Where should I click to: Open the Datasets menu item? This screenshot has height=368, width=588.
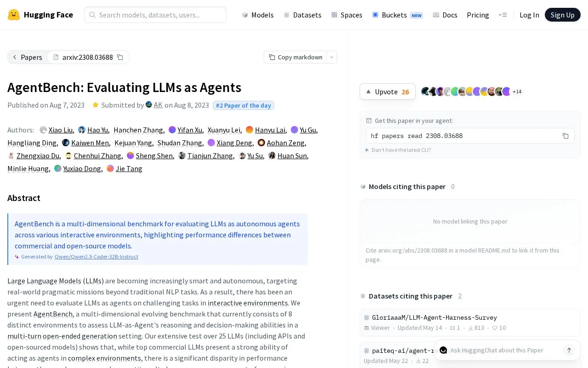(302, 15)
